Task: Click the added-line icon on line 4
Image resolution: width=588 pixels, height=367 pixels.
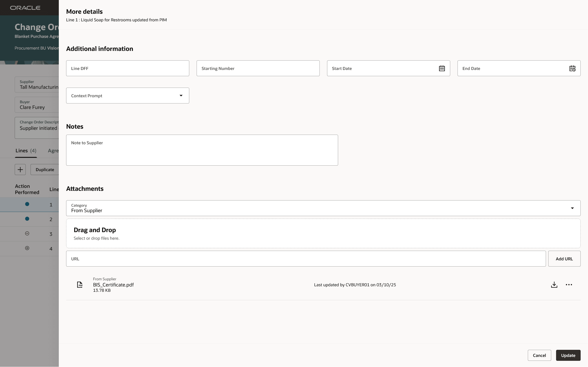Action: pyautogui.click(x=27, y=248)
